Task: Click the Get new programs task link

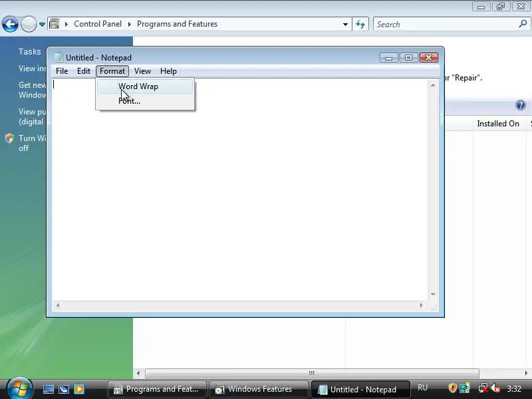Action: click(x=32, y=90)
